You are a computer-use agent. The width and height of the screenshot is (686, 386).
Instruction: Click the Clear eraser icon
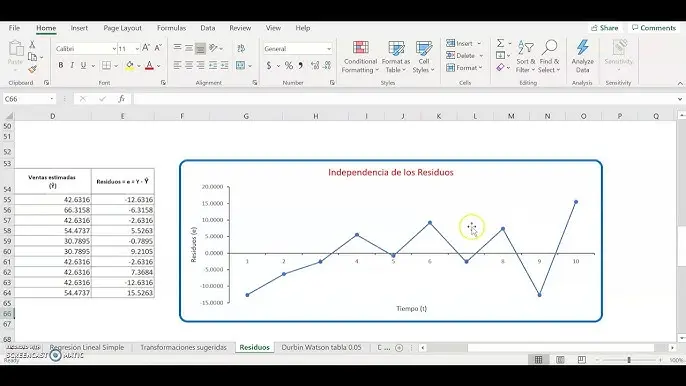tap(500, 67)
